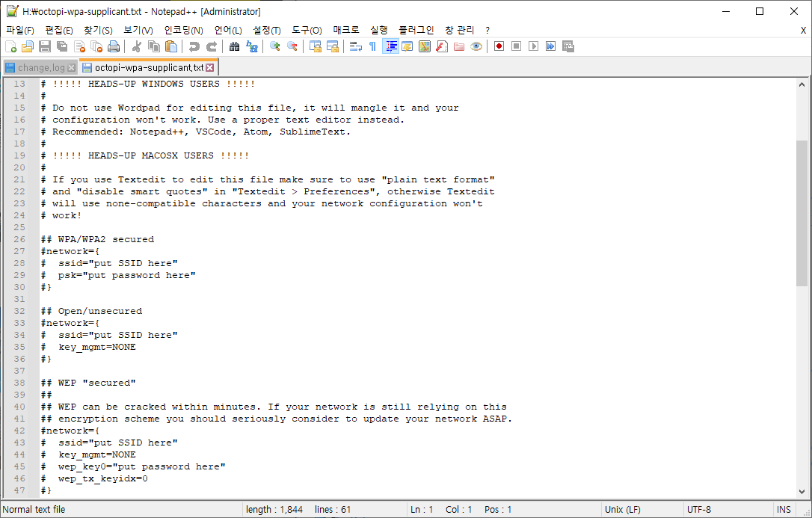This screenshot has width=812, height=518.
Task: Open Folder as Workspace panel icon
Action: coord(459,46)
